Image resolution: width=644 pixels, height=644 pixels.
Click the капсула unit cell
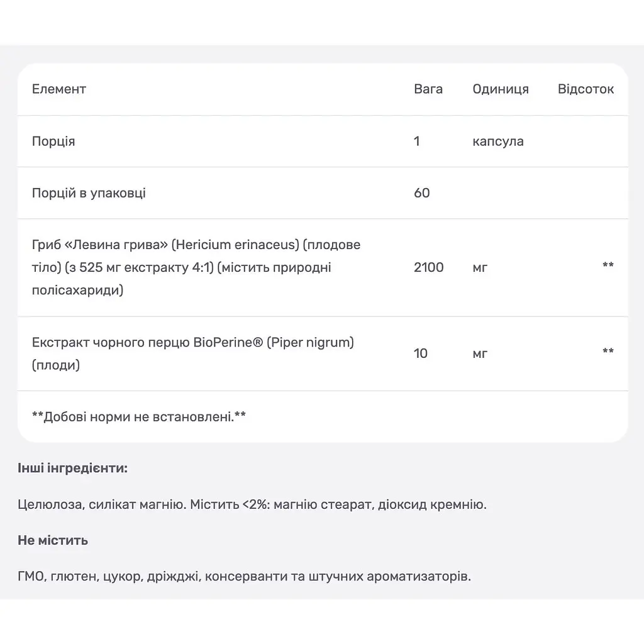498,142
